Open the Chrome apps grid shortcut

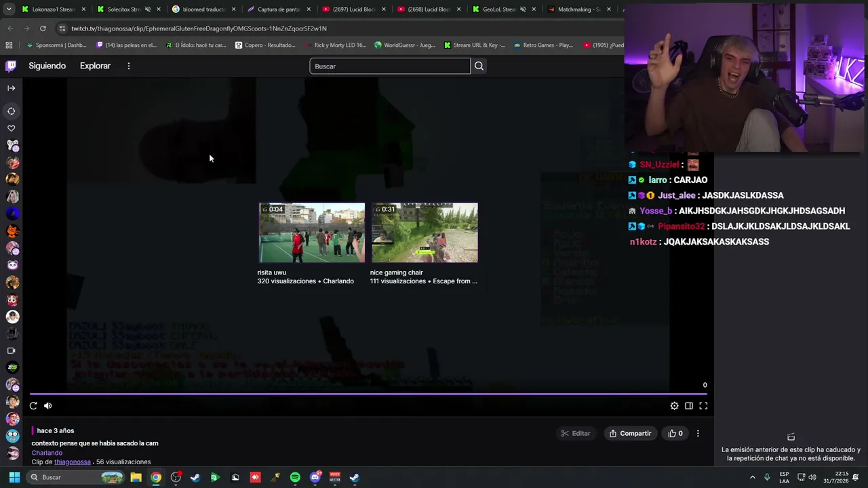(9, 45)
